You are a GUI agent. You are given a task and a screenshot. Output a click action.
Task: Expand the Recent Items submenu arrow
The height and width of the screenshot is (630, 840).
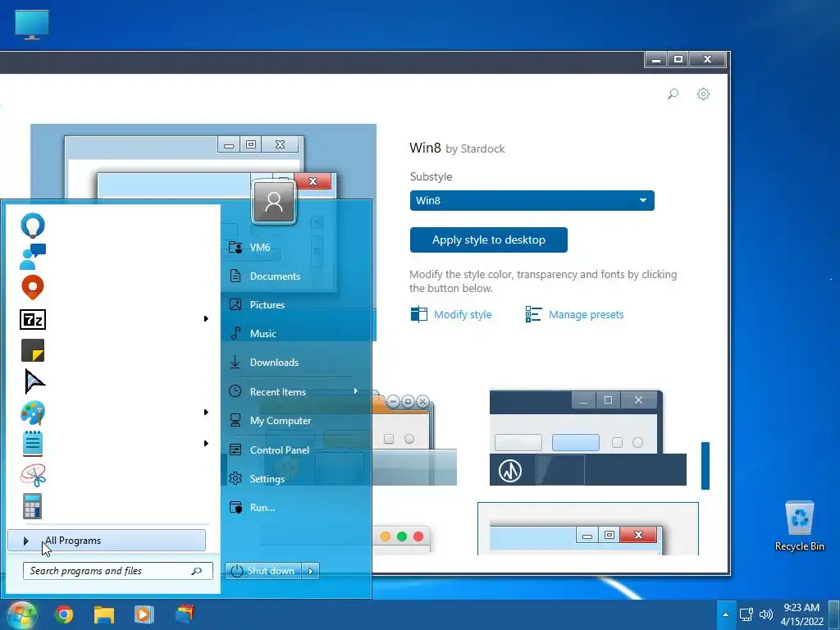click(355, 391)
